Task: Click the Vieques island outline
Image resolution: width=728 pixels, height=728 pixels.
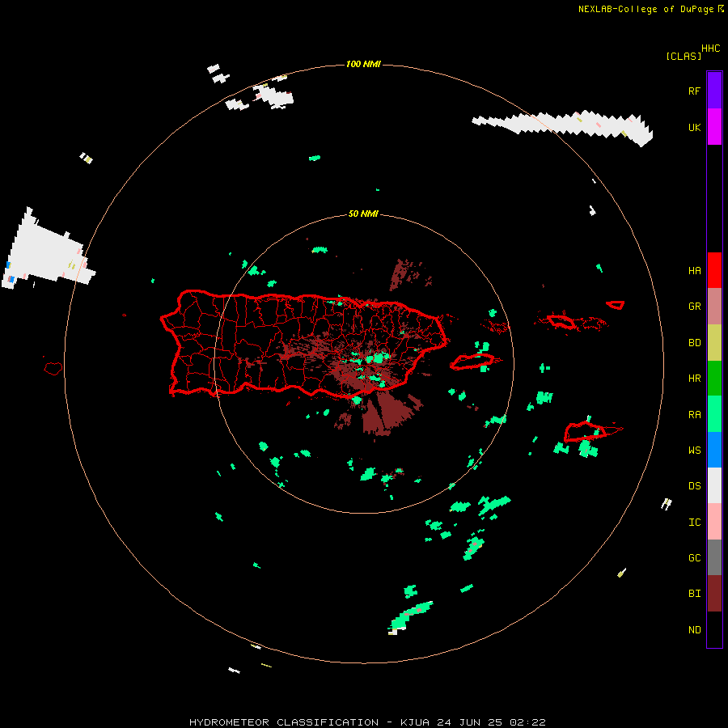Action: (472, 362)
